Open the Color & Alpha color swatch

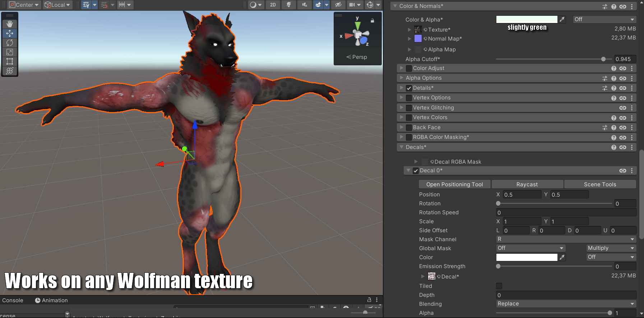[x=527, y=19]
